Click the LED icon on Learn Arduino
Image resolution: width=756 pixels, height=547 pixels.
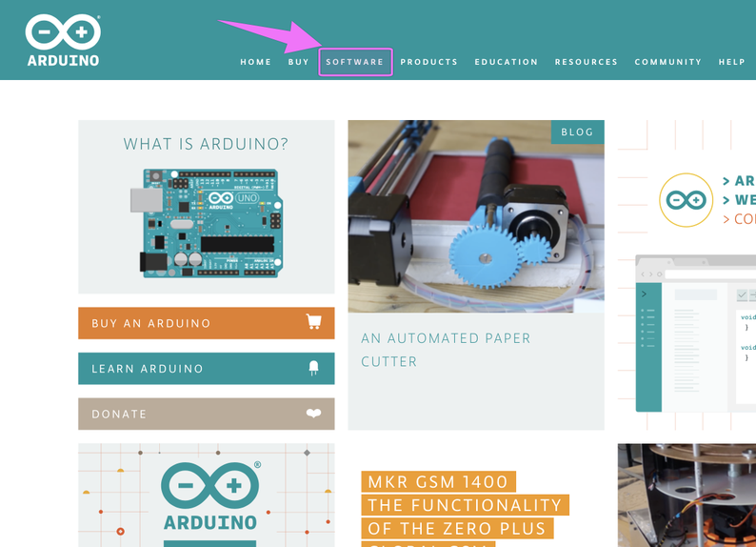[314, 368]
